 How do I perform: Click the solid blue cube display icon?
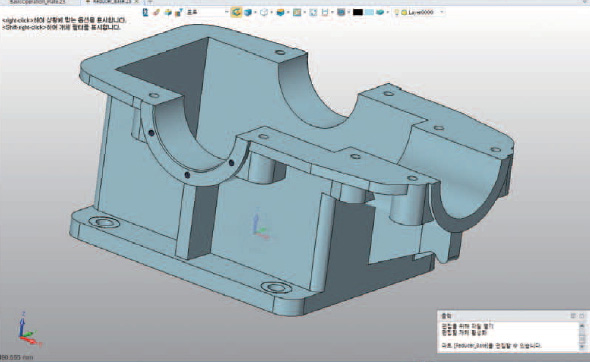[248, 12]
